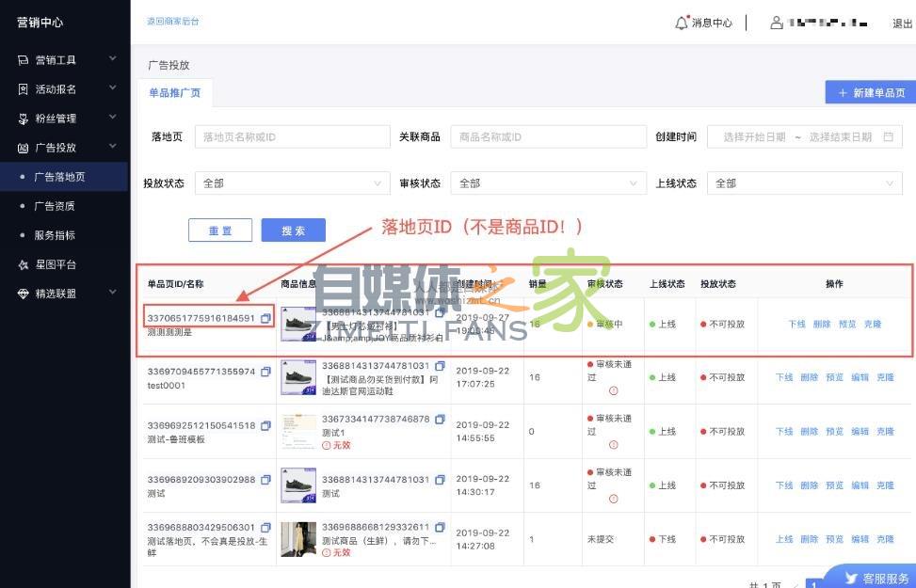Viewport: 916px width, 588px height.
Task: Switch to the 单品推广页 tab
Action: coord(176,93)
